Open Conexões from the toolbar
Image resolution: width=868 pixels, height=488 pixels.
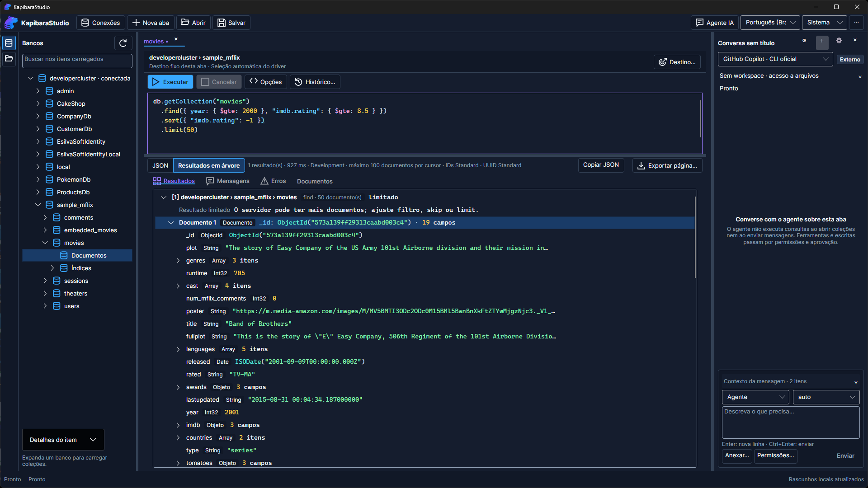click(x=100, y=23)
